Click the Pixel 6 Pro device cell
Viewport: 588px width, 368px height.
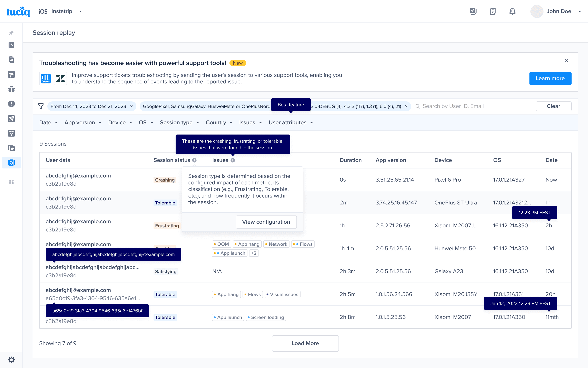coord(448,180)
